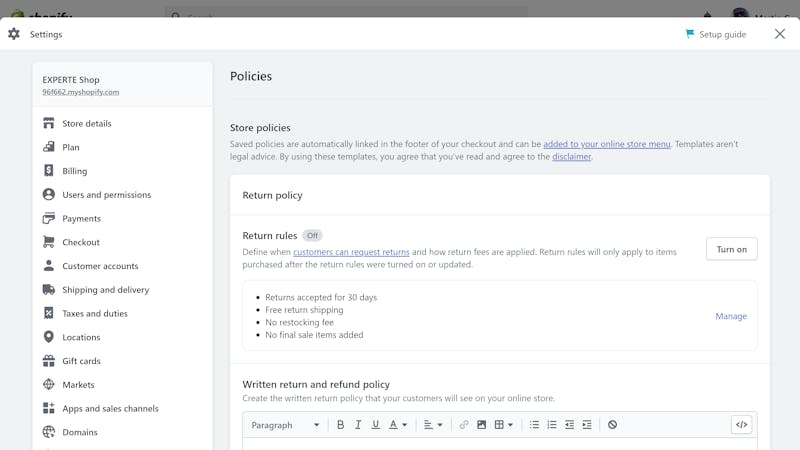This screenshot has width=800, height=450.
Task: Toggle underline formatting
Action: [376, 424]
